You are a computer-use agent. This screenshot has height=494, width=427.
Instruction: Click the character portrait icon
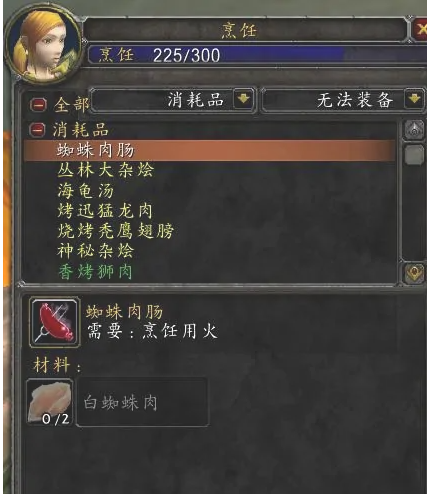pos(42,45)
